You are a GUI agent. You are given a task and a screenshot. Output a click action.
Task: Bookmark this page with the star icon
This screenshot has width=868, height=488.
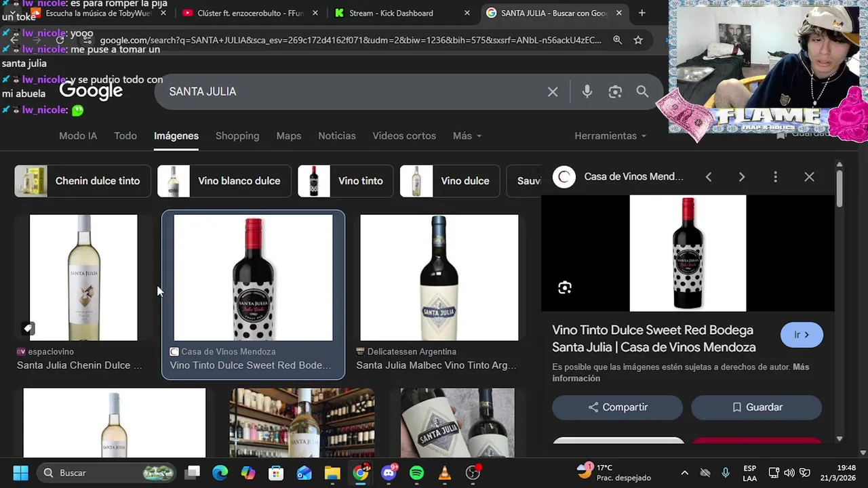(638, 40)
